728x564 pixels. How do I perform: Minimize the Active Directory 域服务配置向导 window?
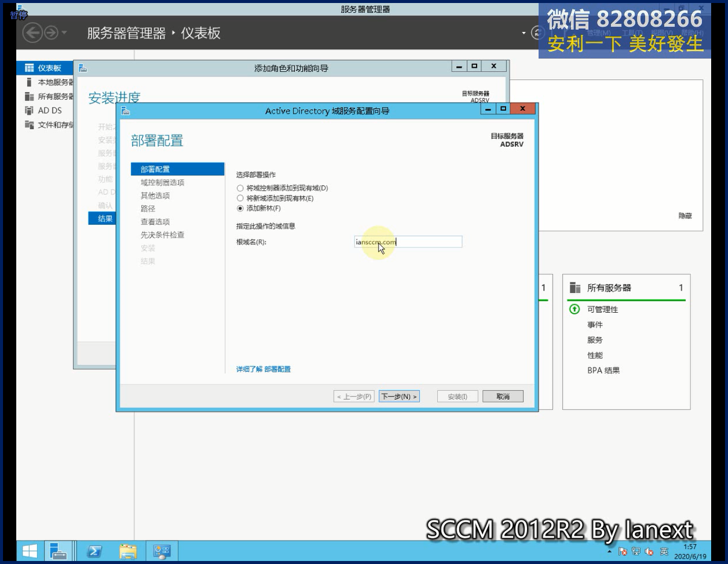[488, 109]
